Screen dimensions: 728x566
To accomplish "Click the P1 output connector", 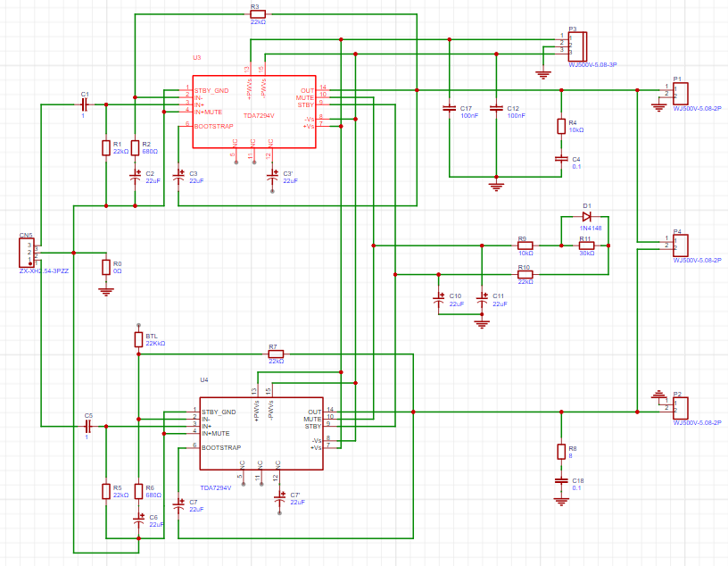I will pos(681,91).
